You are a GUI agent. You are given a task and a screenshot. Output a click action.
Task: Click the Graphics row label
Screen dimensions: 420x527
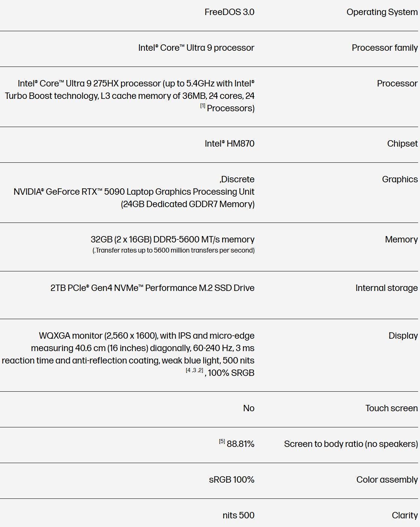tap(399, 179)
